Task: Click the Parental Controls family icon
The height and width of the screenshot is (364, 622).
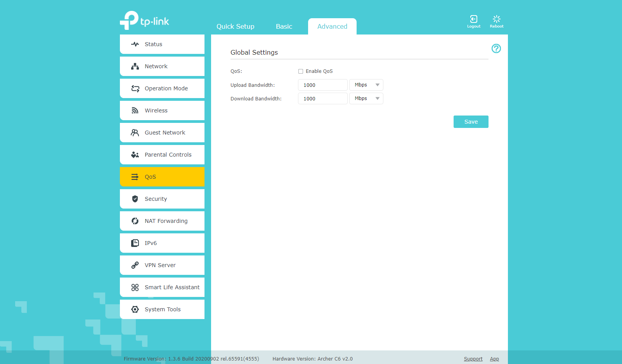Action: (x=135, y=155)
